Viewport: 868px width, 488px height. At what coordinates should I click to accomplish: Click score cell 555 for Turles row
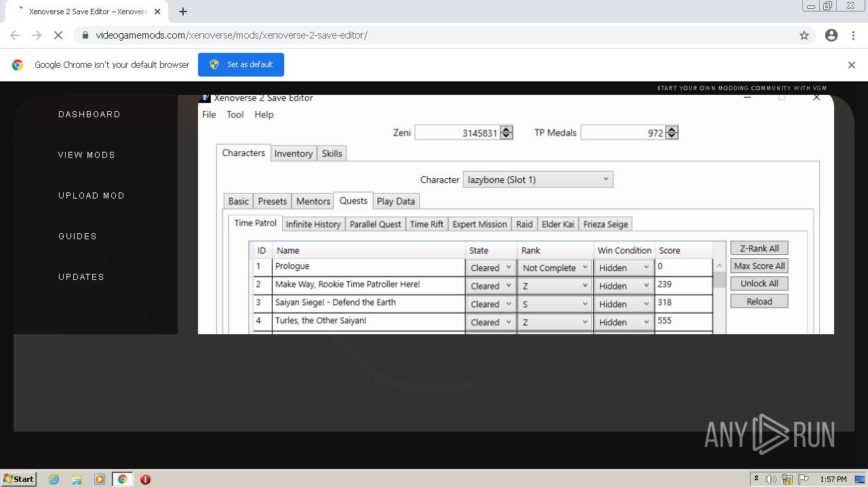tap(684, 321)
